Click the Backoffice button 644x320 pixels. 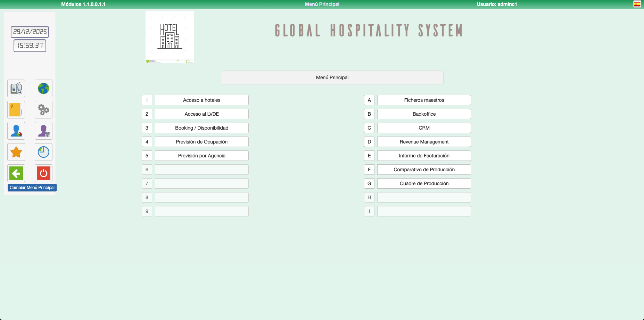[424, 114]
